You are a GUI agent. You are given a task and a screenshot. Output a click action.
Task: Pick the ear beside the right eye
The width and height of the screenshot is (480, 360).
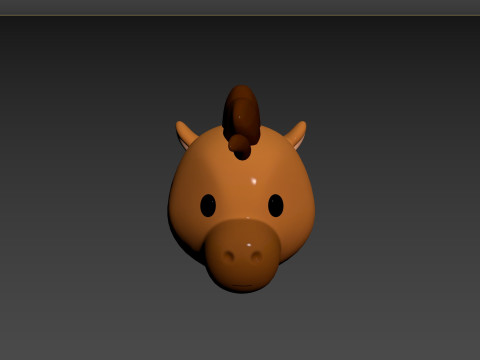[296, 135]
